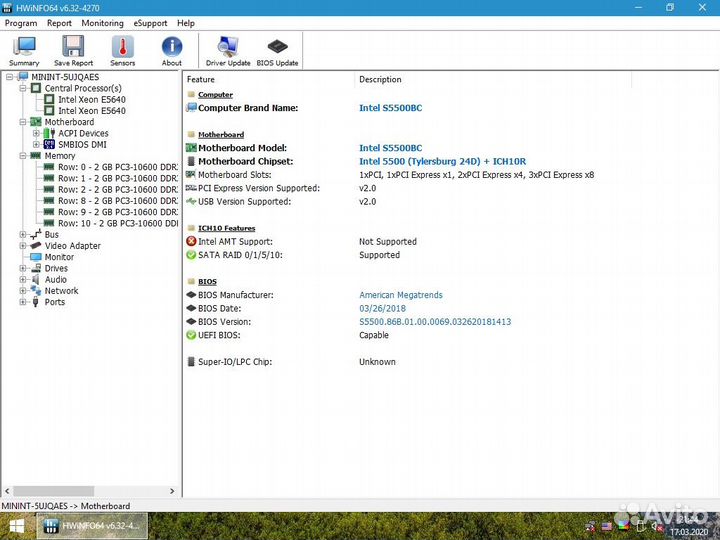This screenshot has height=540, width=720.
Task: Expand the Video Adapter node
Action: (22, 246)
